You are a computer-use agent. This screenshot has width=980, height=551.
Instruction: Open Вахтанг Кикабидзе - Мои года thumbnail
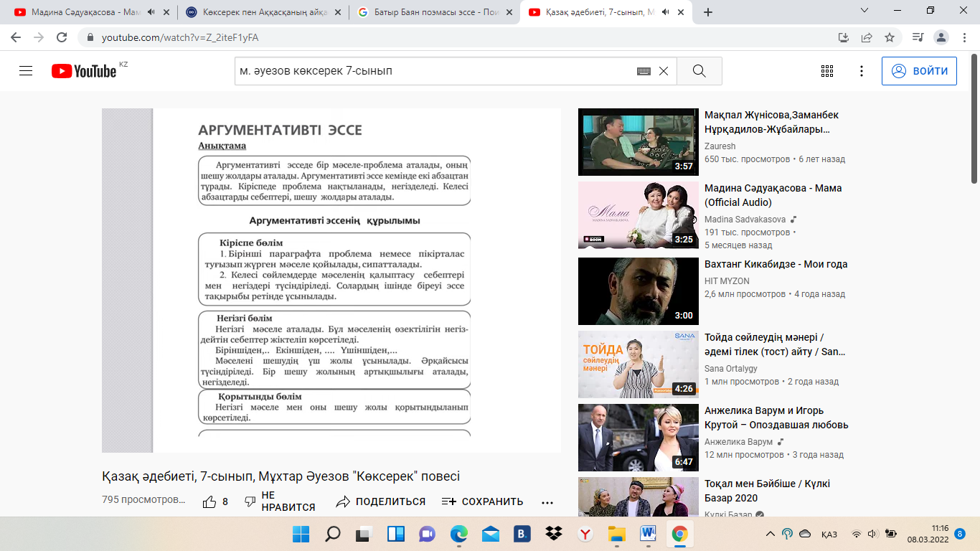point(639,291)
